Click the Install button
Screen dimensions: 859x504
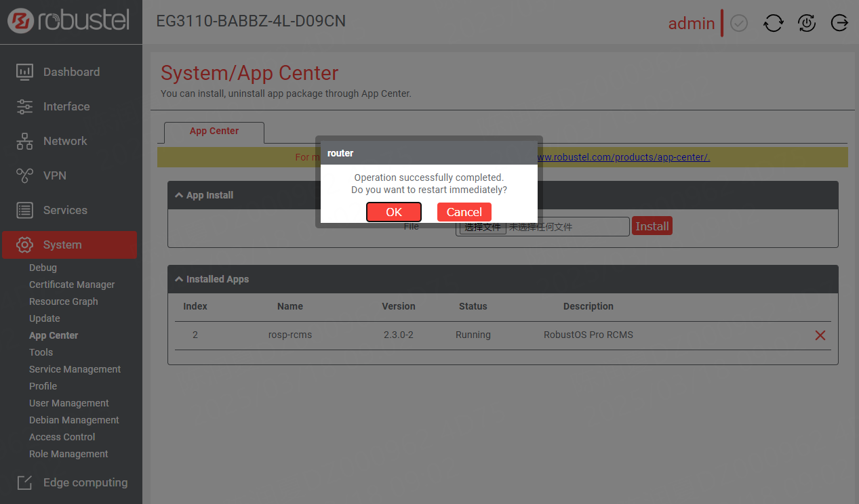click(652, 226)
